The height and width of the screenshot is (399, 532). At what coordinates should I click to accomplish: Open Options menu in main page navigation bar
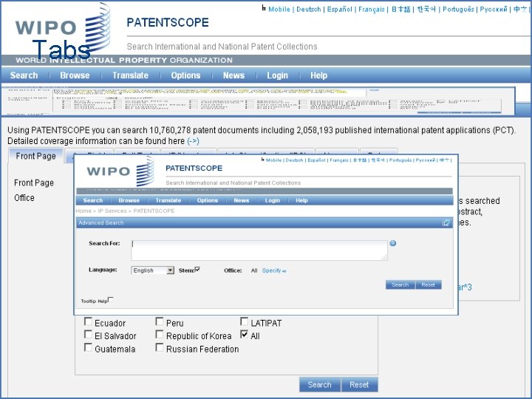(185, 75)
